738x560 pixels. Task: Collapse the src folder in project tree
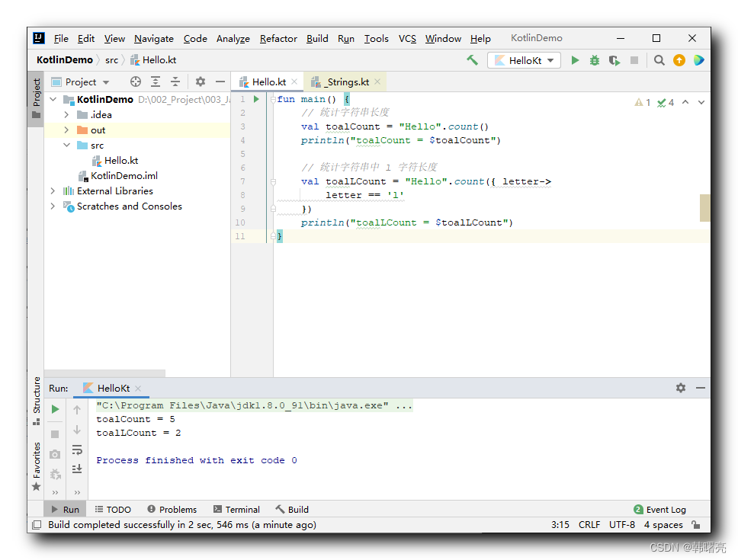tap(66, 146)
